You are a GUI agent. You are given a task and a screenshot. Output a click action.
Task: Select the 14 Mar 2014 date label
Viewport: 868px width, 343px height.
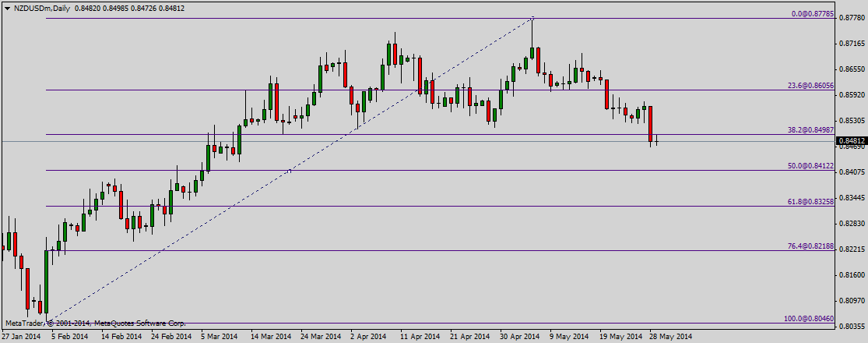[x=272, y=337]
